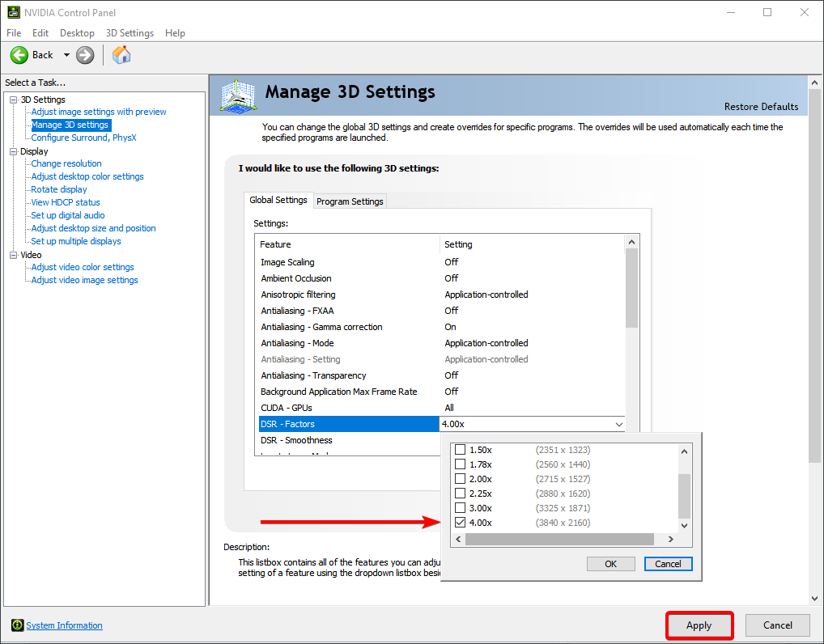Click the bottom Cancel button
Viewport: 824px width, 644px height.
tap(778, 625)
